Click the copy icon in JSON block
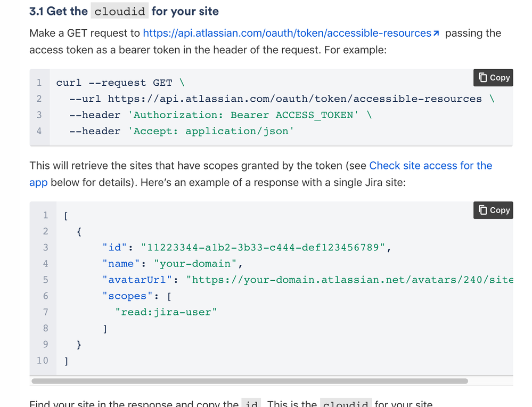The height and width of the screenshot is (407, 532). click(482, 210)
